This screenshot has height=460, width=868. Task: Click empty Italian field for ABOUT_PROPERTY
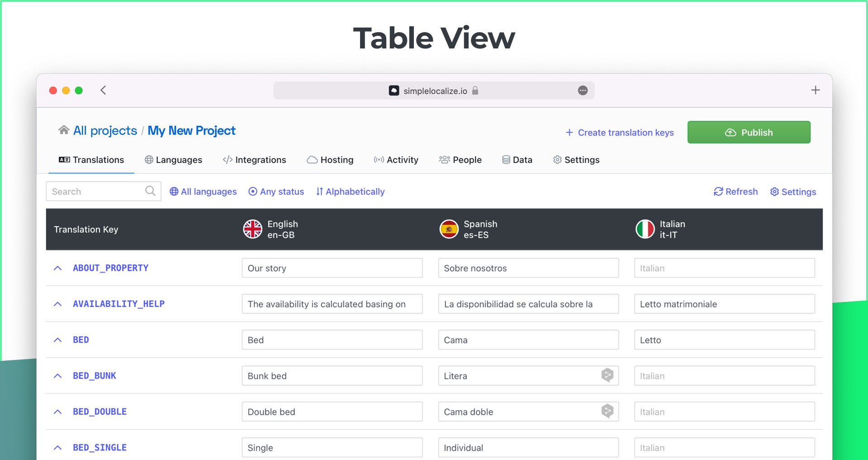724,268
